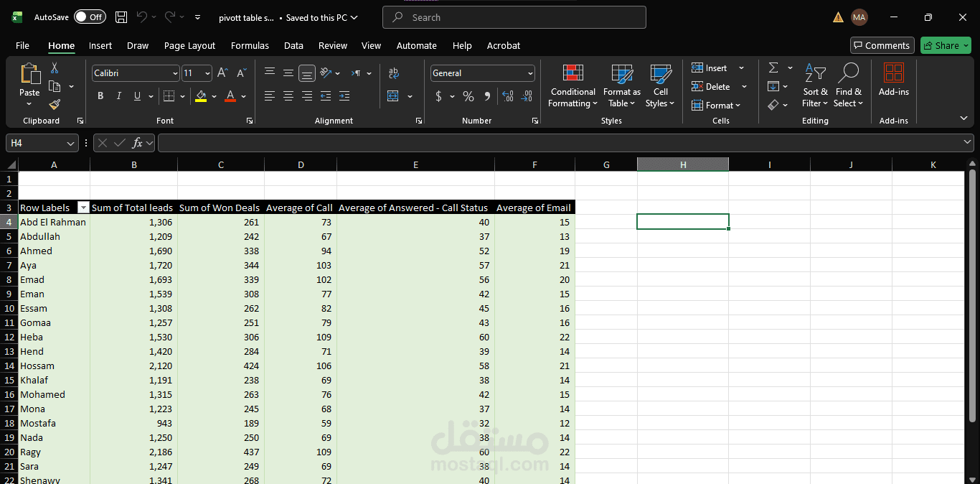Viewport: 980px width, 484px height.
Task: Apply Middle Align to the cell
Action: pos(288,73)
